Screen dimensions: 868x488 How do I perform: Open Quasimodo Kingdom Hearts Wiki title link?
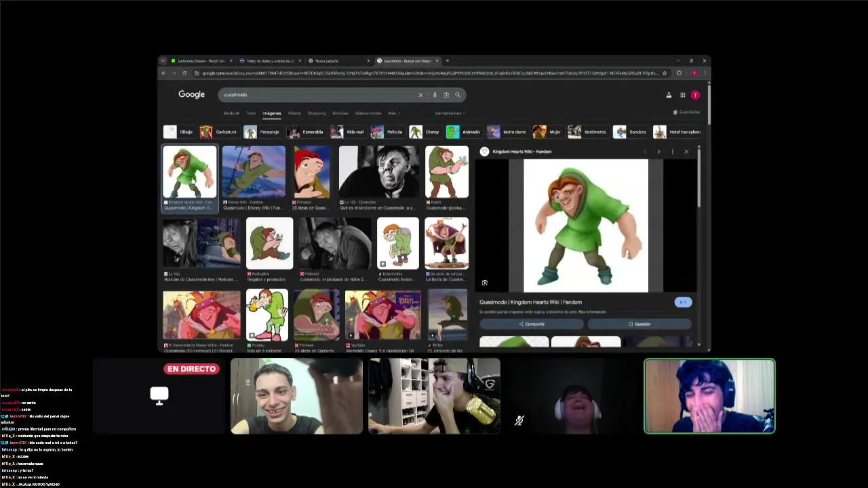pyautogui.click(x=530, y=302)
